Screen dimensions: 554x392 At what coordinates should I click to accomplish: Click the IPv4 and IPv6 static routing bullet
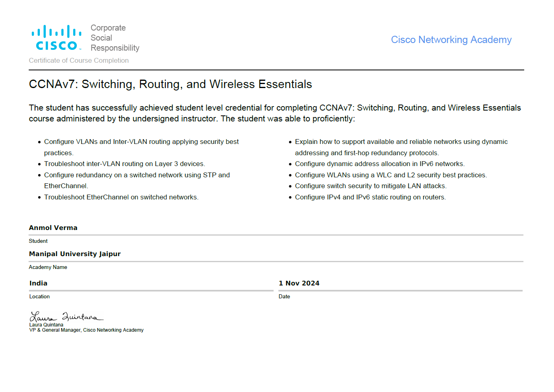[x=370, y=197]
